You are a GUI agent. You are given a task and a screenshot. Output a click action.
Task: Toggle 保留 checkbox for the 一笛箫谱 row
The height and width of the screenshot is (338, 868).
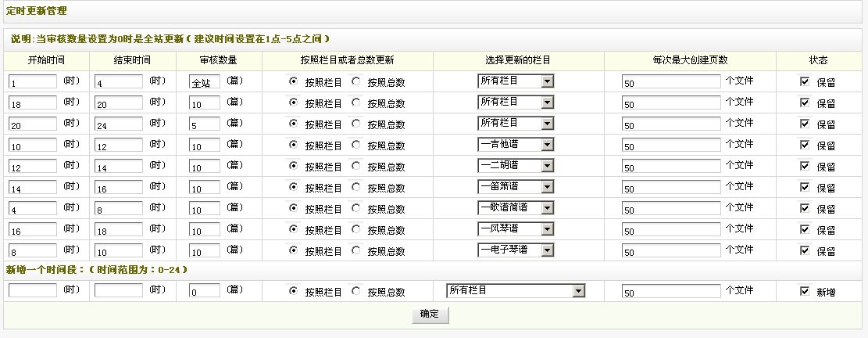[805, 187]
